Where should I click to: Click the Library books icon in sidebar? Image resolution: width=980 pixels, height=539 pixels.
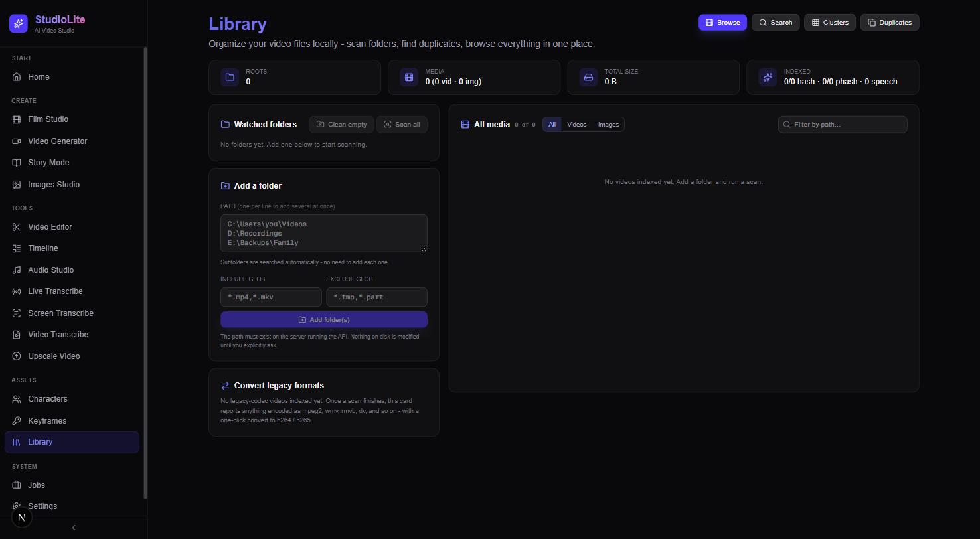click(17, 442)
